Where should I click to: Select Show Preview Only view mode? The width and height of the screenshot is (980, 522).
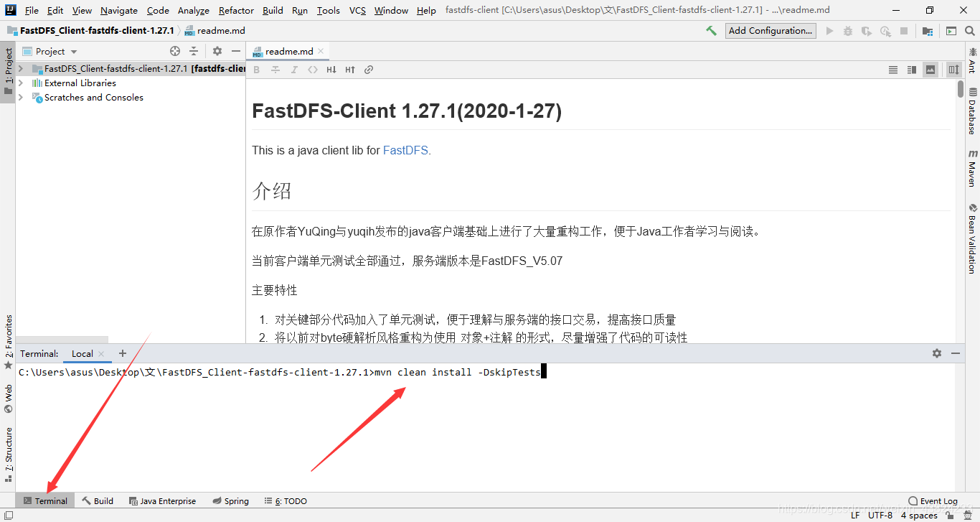(x=930, y=70)
